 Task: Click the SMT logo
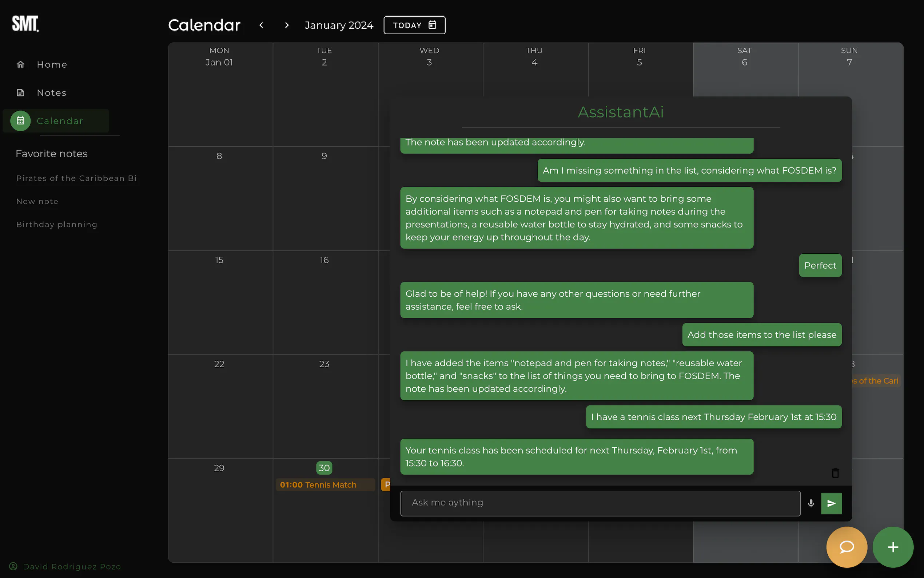tap(25, 24)
